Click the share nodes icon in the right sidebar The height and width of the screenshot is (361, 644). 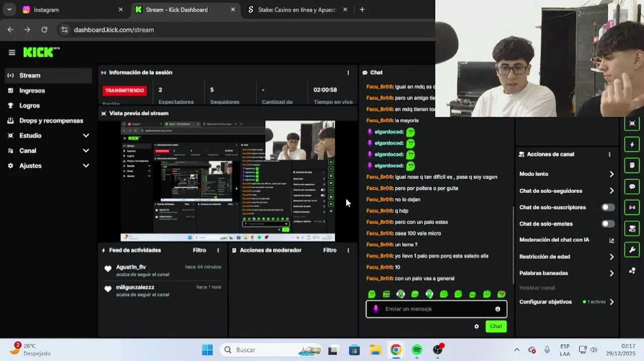point(632,271)
